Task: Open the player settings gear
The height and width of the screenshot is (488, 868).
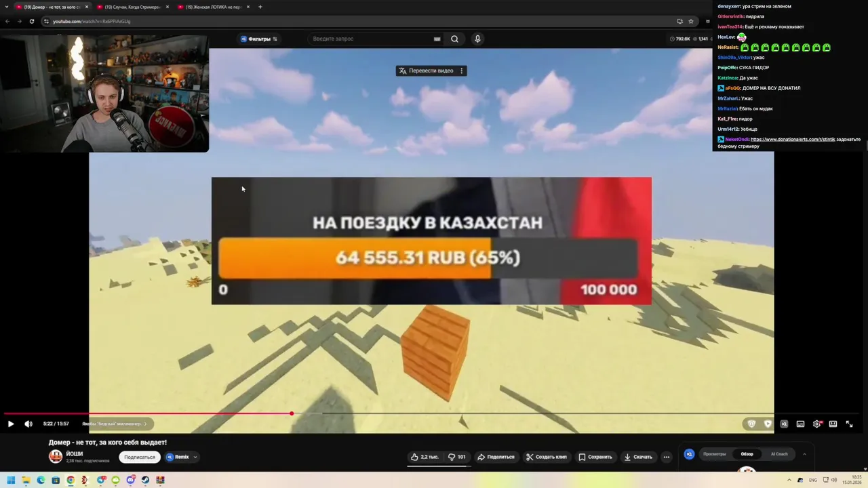Action: 817,424
